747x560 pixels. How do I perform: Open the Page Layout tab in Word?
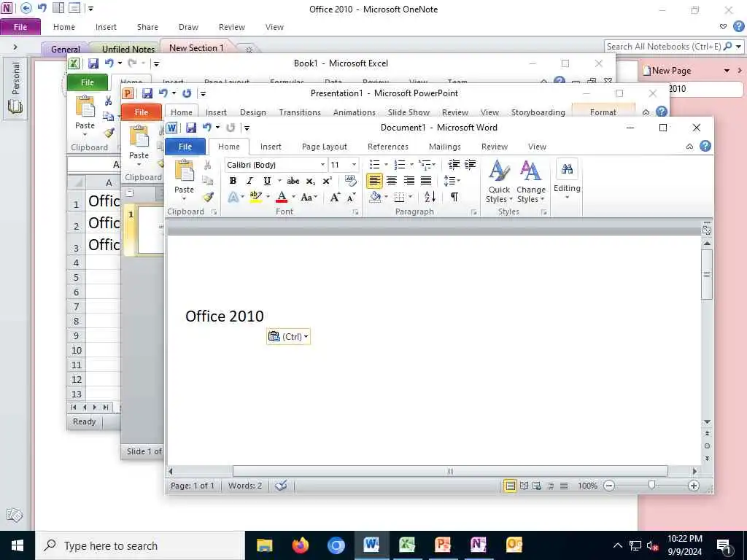tap(325, 147)
